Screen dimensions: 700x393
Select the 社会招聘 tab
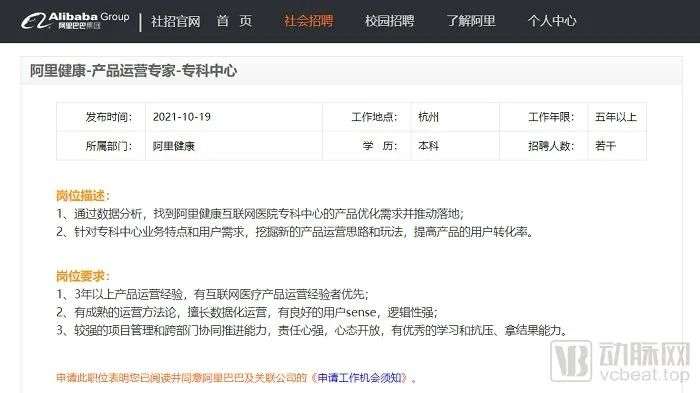point(308,21)
